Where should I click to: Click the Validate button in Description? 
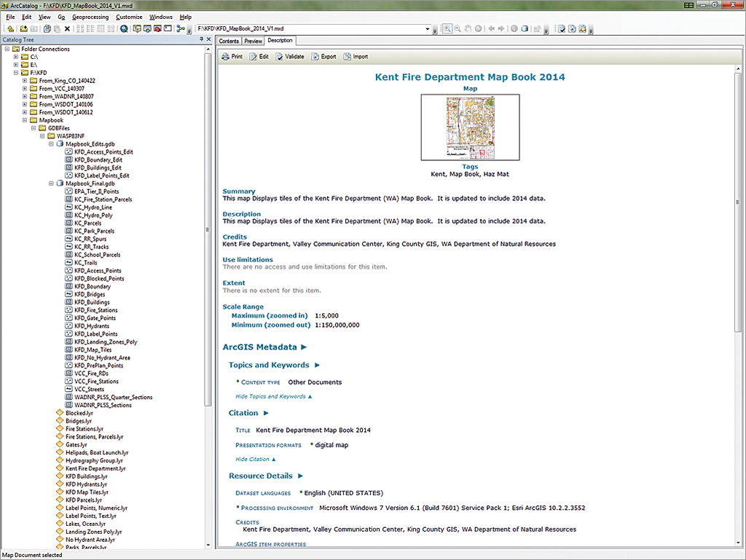290,57
